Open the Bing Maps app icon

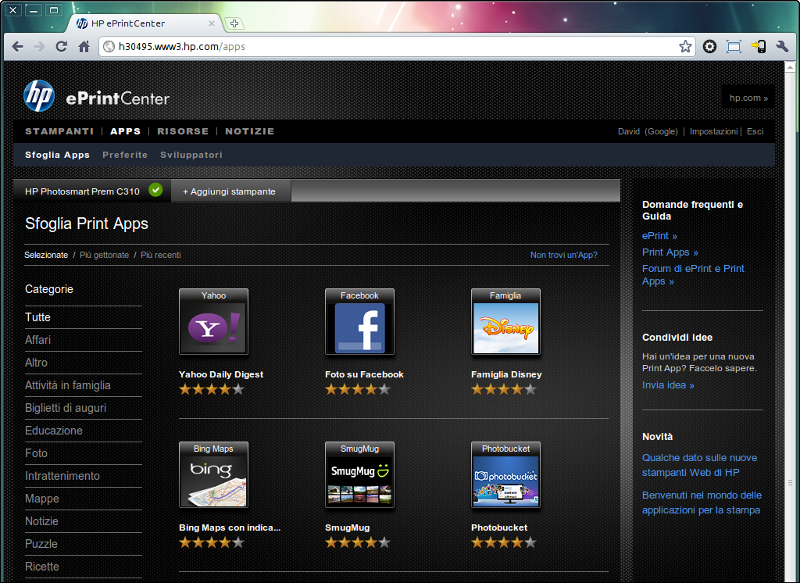pyautogui.click(x=214, y=474)
